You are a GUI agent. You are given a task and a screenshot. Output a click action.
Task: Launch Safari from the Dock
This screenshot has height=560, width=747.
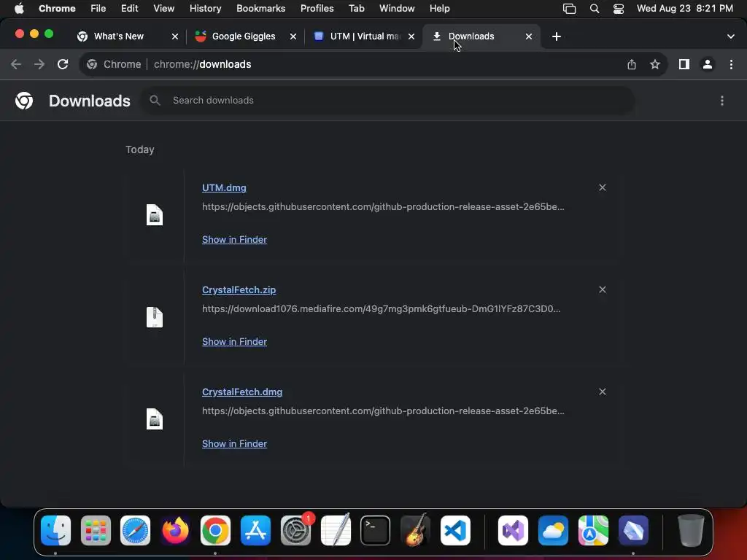pyautogui.click(x=135, y=530)
